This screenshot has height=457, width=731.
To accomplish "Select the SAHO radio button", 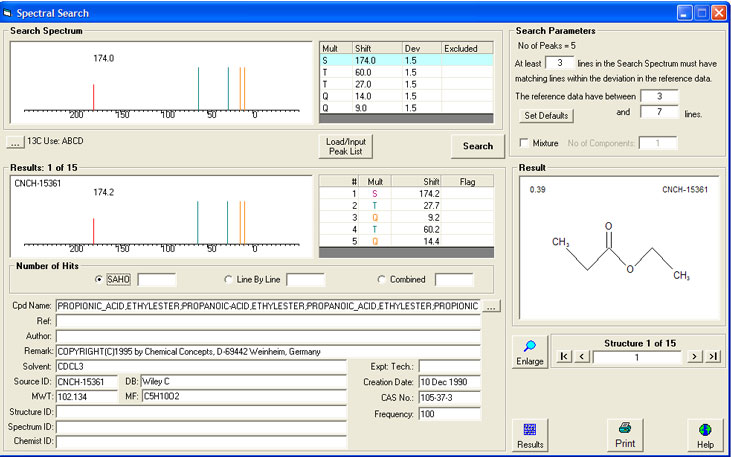I will point(98,279).
